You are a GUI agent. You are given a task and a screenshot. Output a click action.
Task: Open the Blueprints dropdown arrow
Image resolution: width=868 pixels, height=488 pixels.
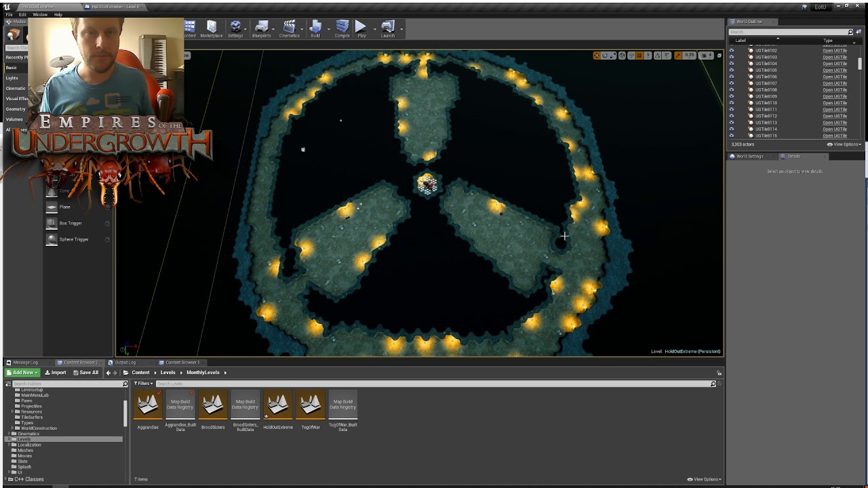[274, 28]
